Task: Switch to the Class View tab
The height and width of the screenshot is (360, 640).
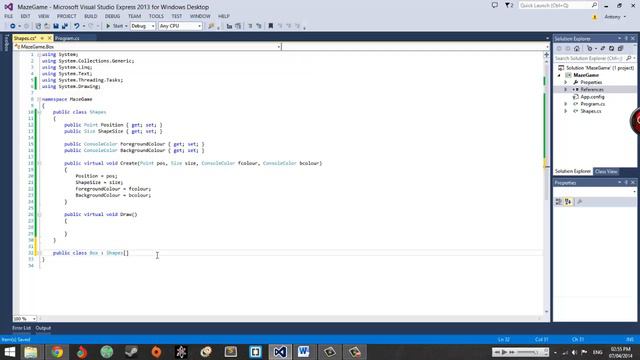Action: point(606,172)
